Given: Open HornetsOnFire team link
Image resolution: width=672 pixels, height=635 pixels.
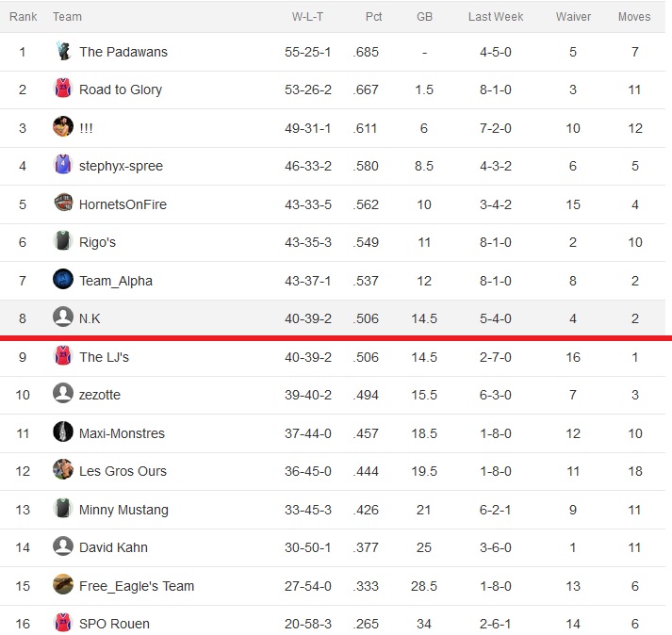Looking at the screenshot, I should (x=123, y=204).
